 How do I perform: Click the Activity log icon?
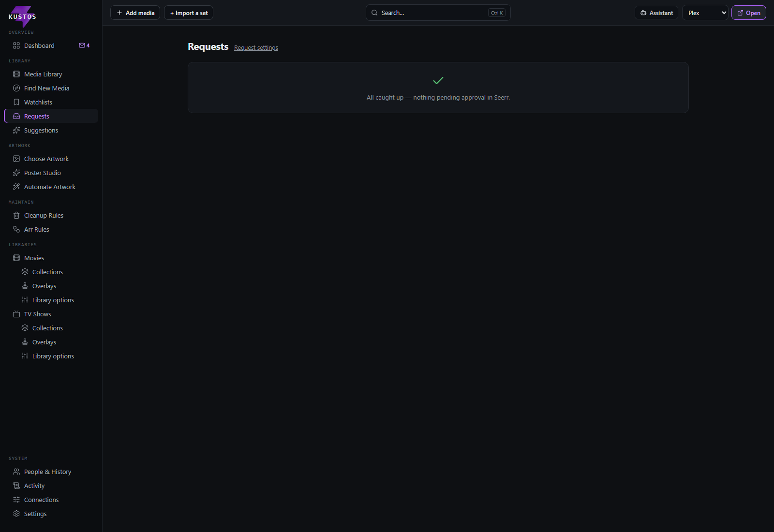pyautogui.click(x=16, y=486)
